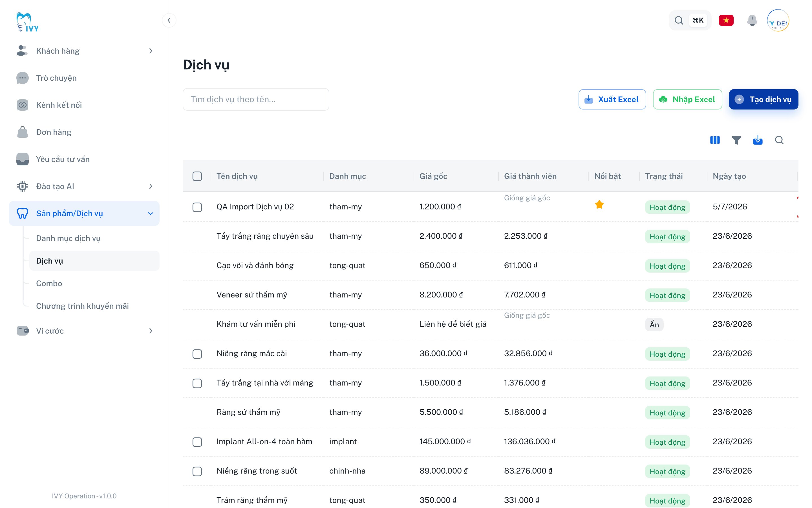Open the table filter funnel icon
812x508 pixels.
(736, 140)
